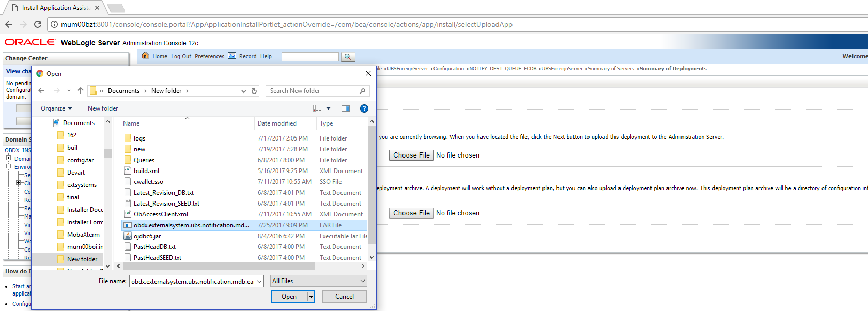Expand the Domain tree node in console
868x311 pixels.
8,158
